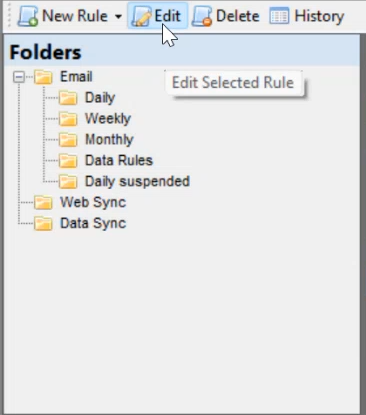
Task: Click the History button label
Action: (319, 16)
